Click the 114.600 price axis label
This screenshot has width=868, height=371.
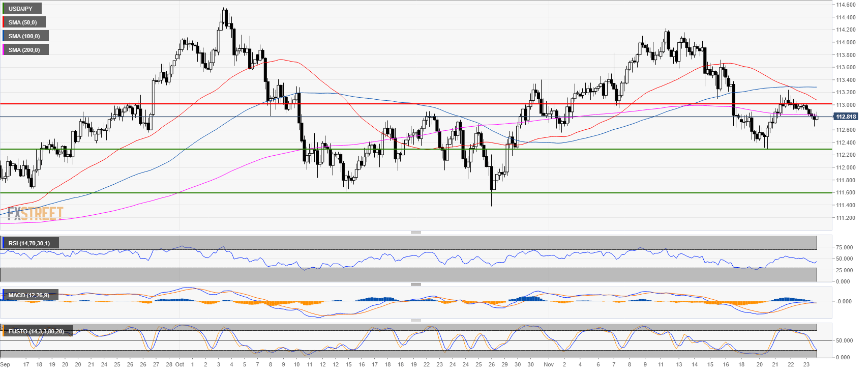[x=845, y=5]
